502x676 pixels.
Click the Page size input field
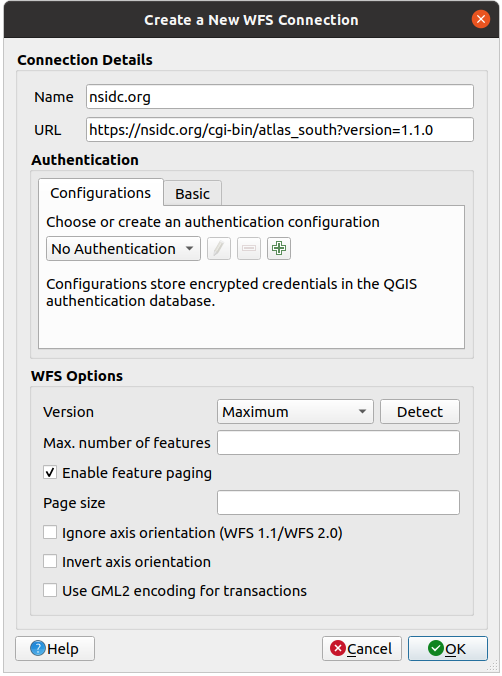click(338, 502)
